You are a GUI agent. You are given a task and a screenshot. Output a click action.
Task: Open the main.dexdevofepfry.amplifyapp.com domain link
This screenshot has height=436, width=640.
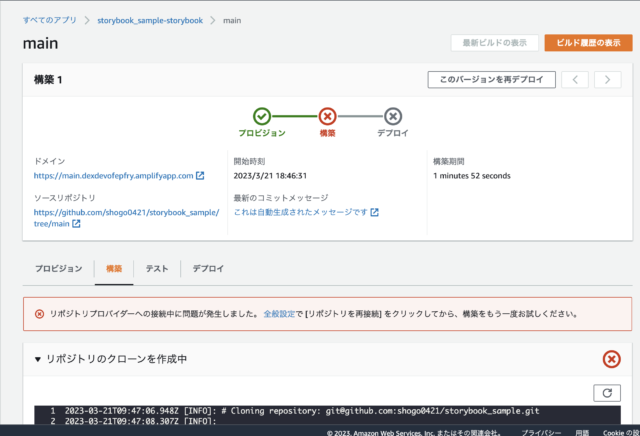[x=113, y=176]
